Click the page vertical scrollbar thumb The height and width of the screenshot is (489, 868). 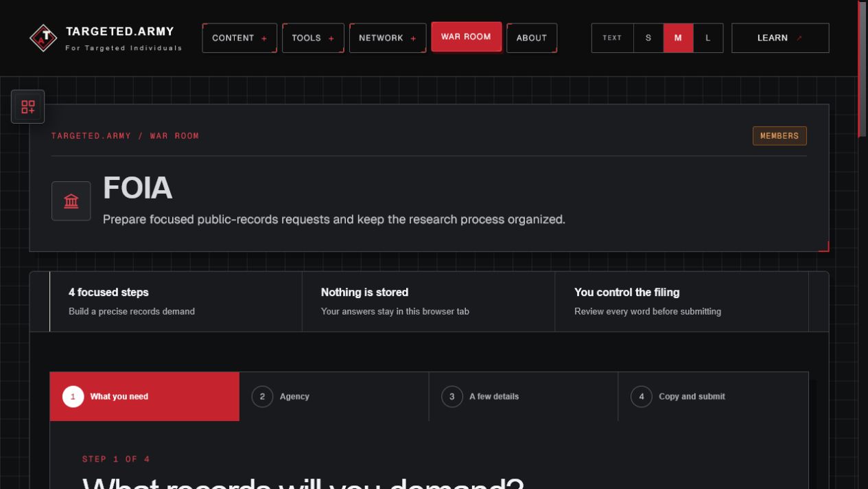click(863, 69)
